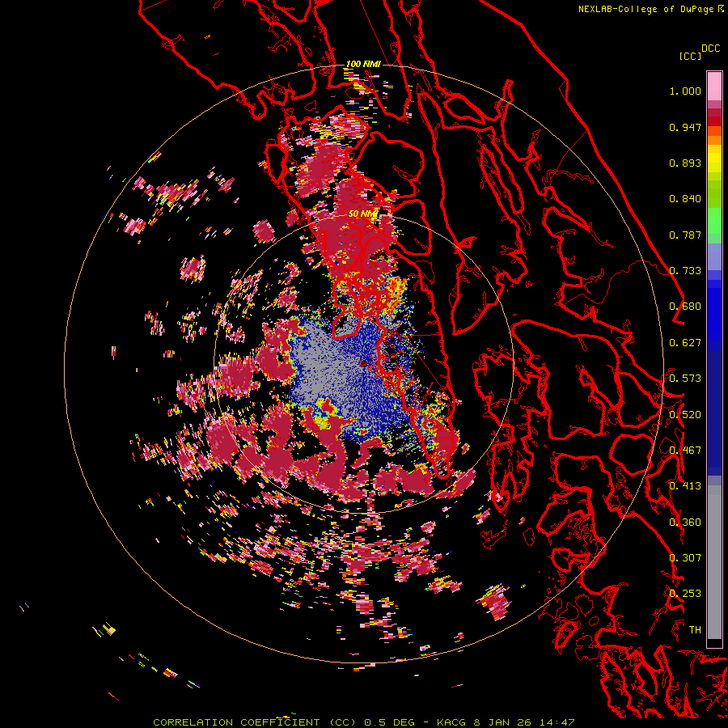Pick the grey segment of the color bar
728x728 pixels.
click(x=714, y=562)
